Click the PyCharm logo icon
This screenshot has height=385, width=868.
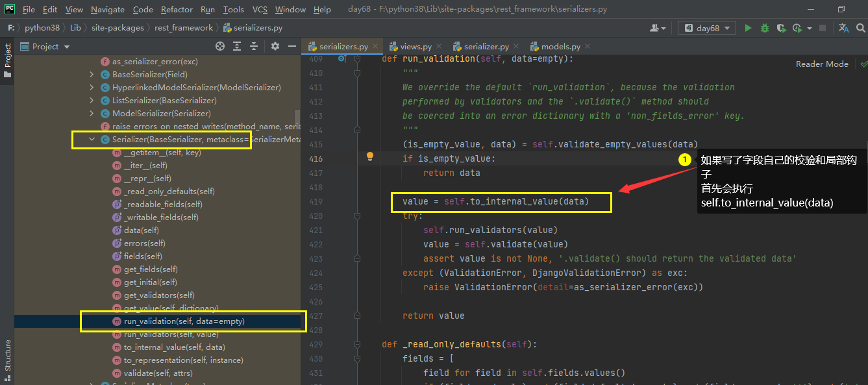tap(9, 9)
